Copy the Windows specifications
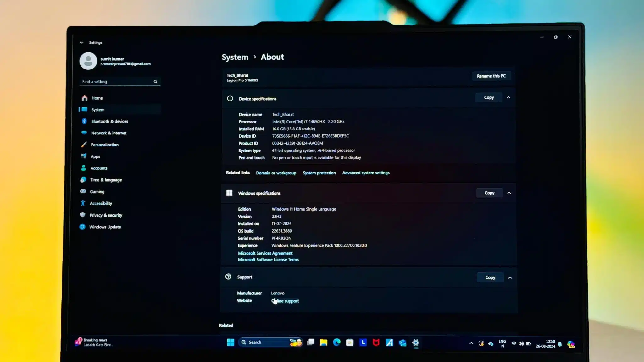The width and height of the screenshot is (644, 362). tap(489, 193)
